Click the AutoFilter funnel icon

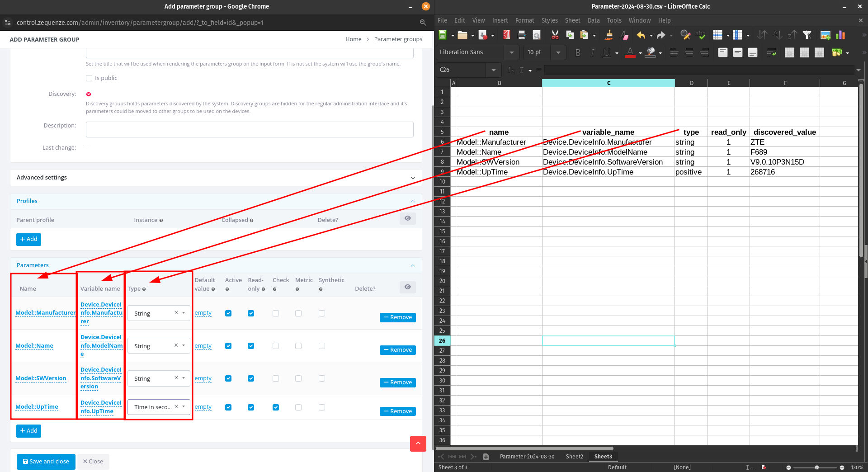pyautogui.click(x=807, y=35)
